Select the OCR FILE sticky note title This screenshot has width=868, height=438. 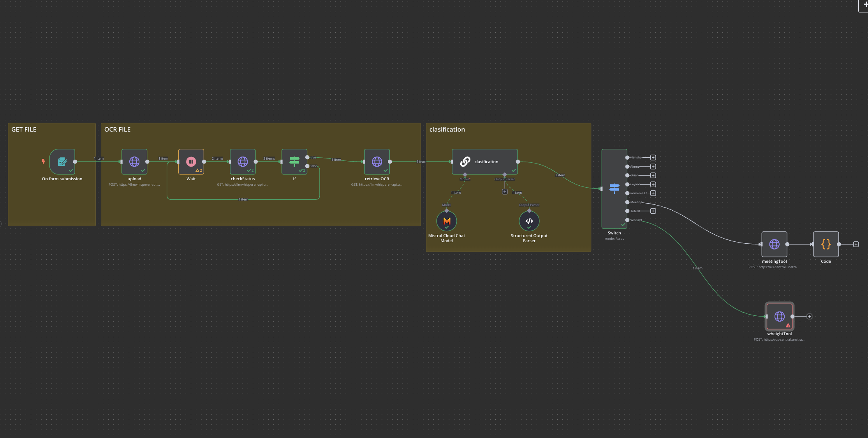[x=117, y=130]
